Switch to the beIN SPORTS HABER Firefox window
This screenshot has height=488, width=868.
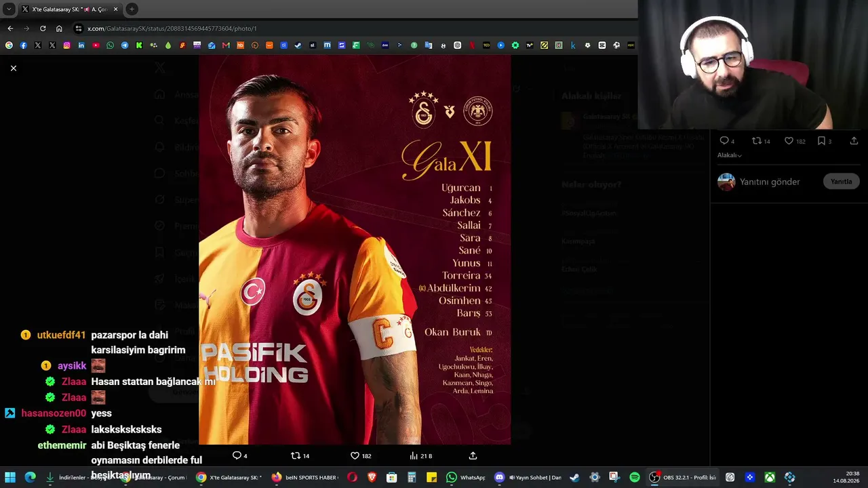pyautogui.click(x=304, y=477)
